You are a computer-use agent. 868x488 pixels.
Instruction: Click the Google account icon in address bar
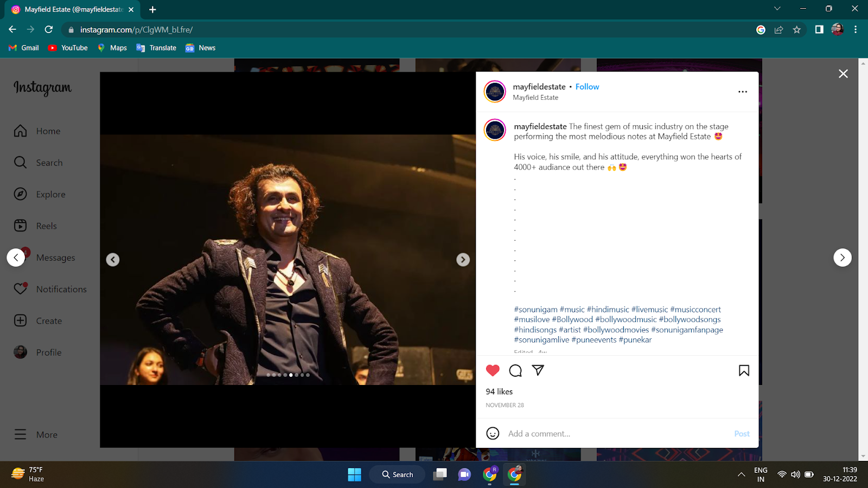click(761, 30)
